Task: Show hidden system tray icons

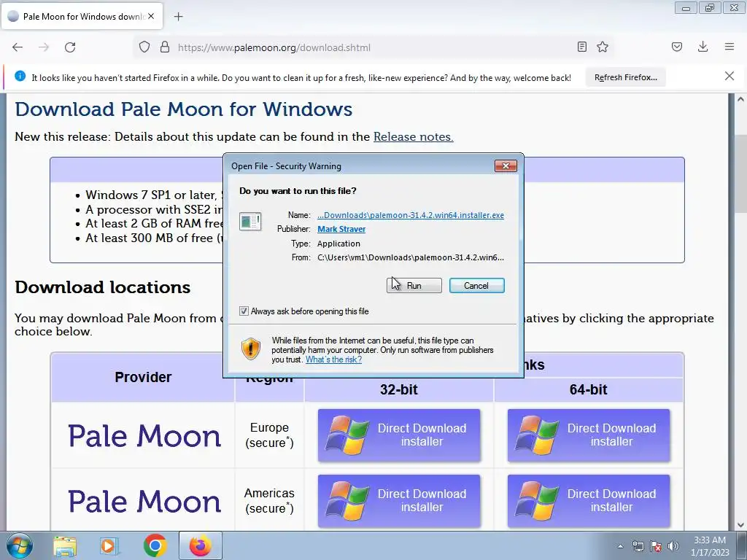Action: pos(620,546)
